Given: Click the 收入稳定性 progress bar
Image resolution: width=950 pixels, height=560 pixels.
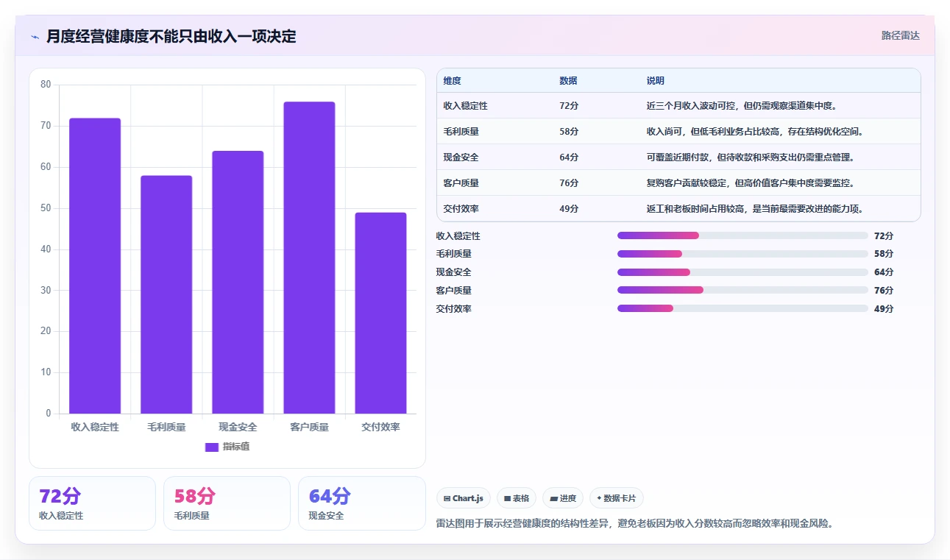Looking at the screenshot, I should [x=742, y=235].
